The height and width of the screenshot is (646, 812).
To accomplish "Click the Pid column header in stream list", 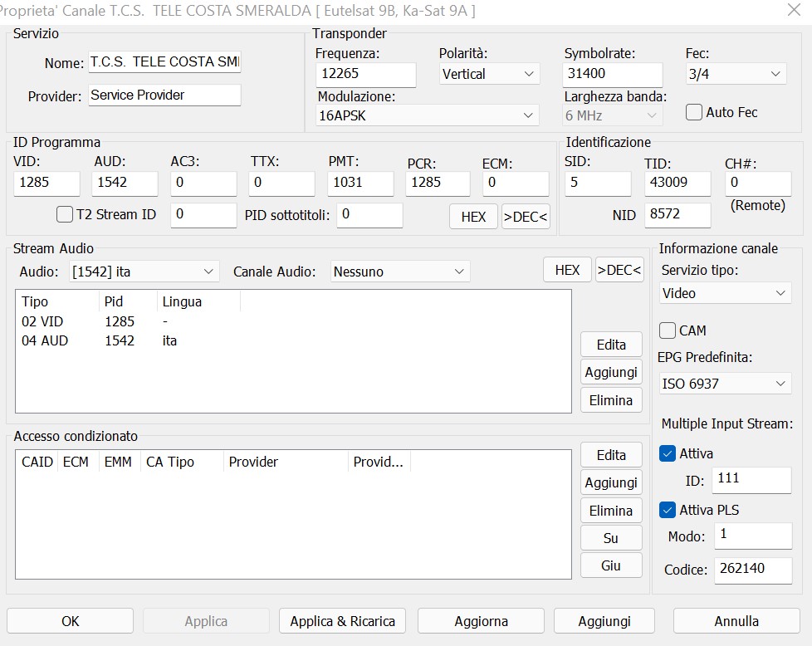I will click(x=128, y=301).
